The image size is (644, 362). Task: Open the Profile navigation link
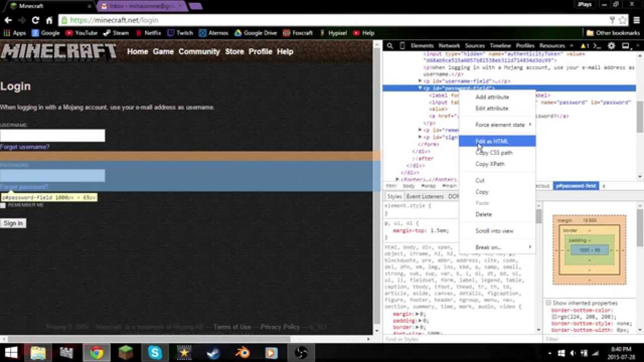click(260, 51)
